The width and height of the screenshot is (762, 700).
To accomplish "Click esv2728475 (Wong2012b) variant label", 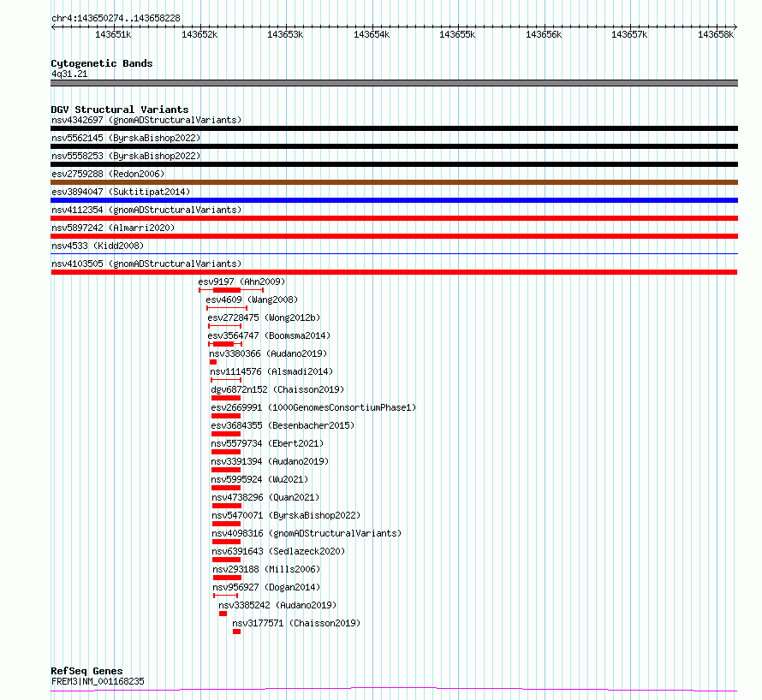I will (x=264, y=317).
